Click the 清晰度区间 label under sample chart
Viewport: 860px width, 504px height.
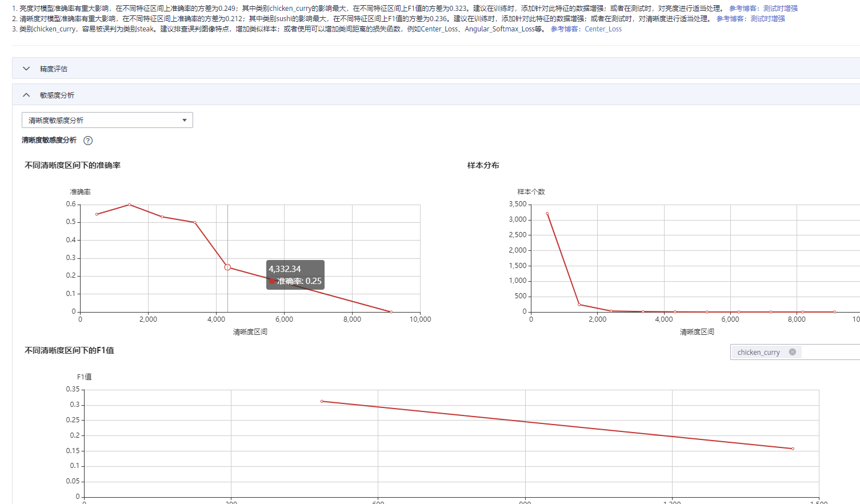pos(697,332)
